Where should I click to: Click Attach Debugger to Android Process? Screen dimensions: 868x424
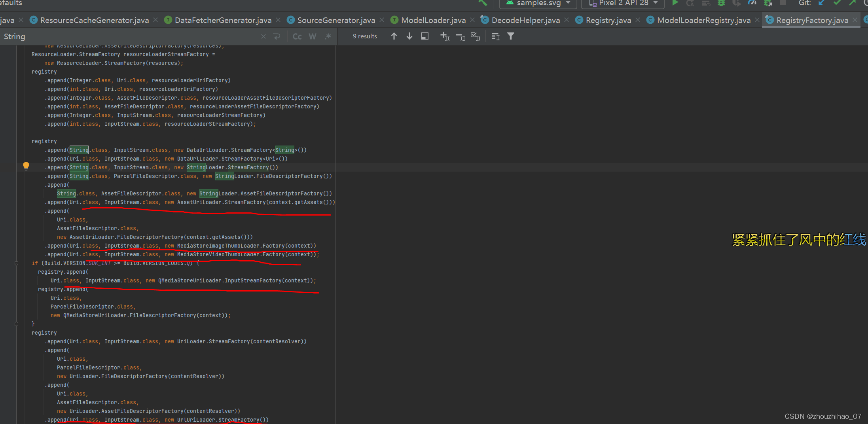click(768, 3)
